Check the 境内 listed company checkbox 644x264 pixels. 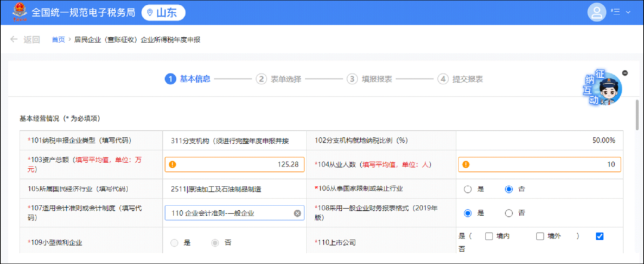tap(489, 236)
